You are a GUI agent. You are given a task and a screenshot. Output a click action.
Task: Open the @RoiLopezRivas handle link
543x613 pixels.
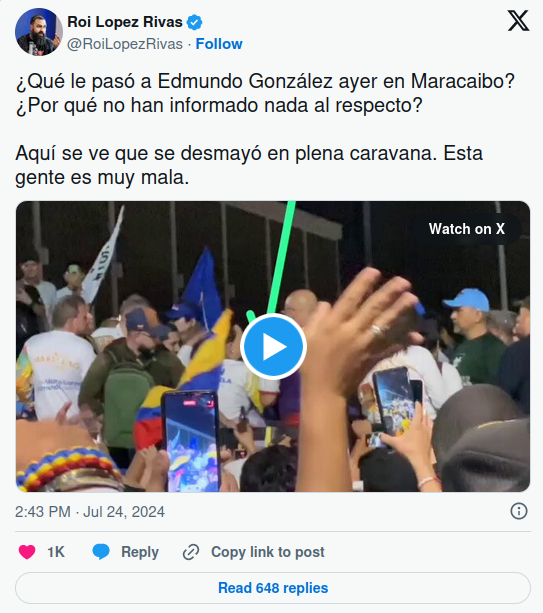click(x=125, y=44)
